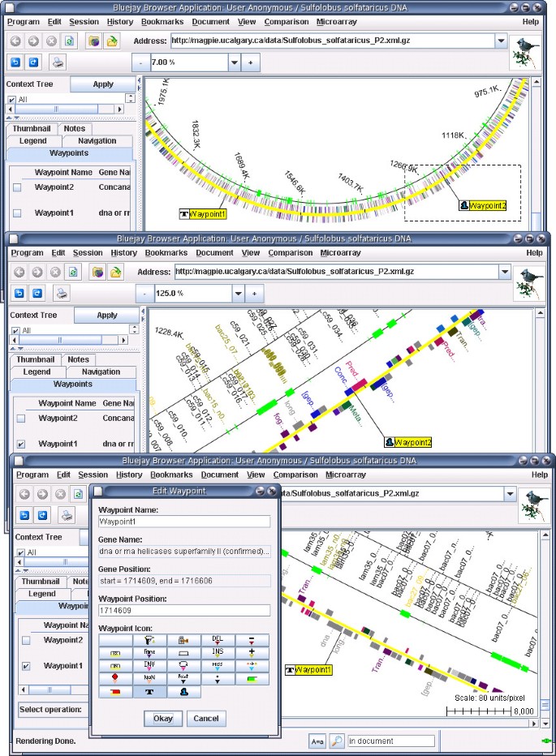Choose the INS waypoint icon
556x756 pixels.
[218, 653]
